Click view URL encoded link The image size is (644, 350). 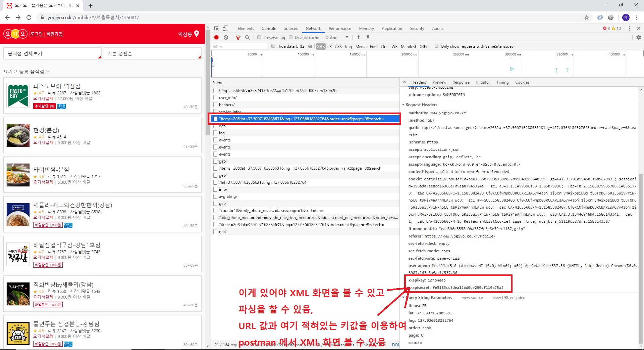click(509, 298)
